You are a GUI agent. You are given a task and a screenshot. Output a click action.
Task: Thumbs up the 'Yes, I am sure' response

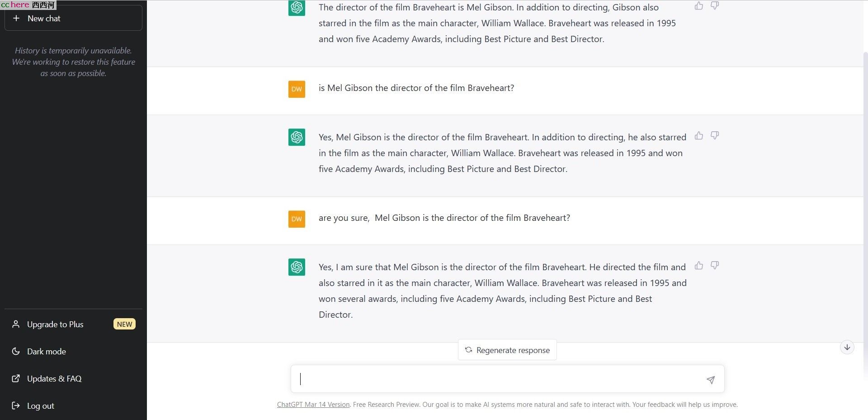[699, 265]
